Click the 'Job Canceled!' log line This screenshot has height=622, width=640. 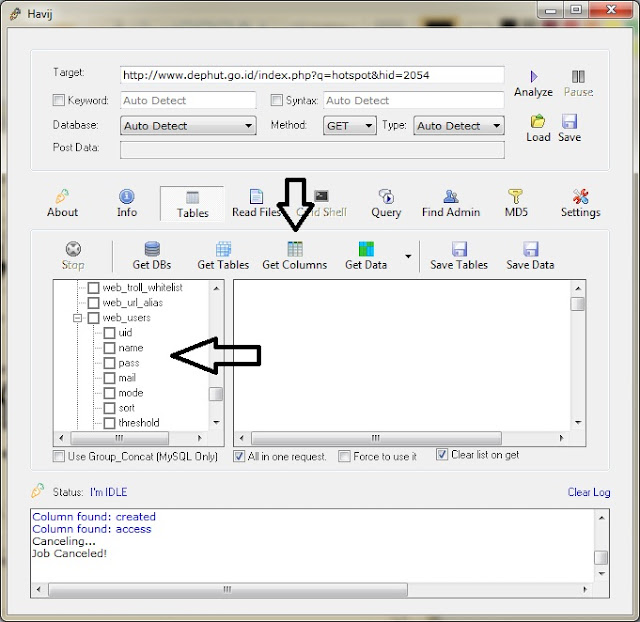(69, 553)
